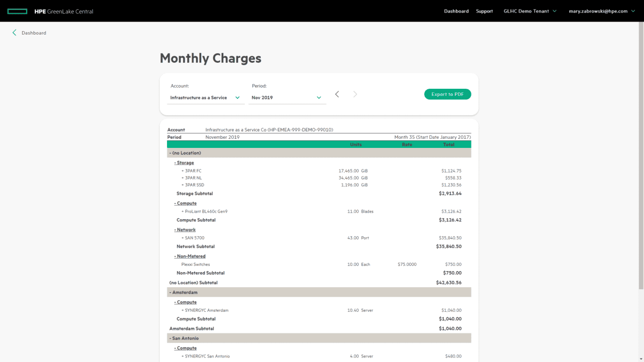Click the Total column header

point(449,144)
